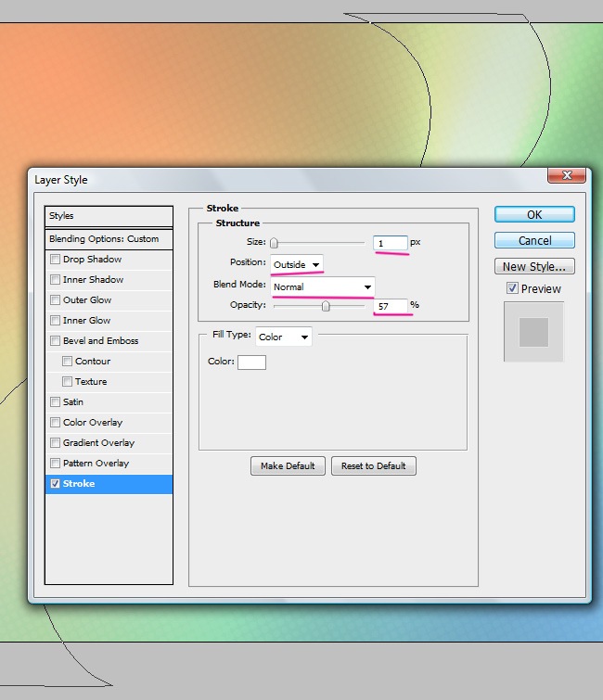
Task: Select the Satin style item
Action: click(73, 402)
